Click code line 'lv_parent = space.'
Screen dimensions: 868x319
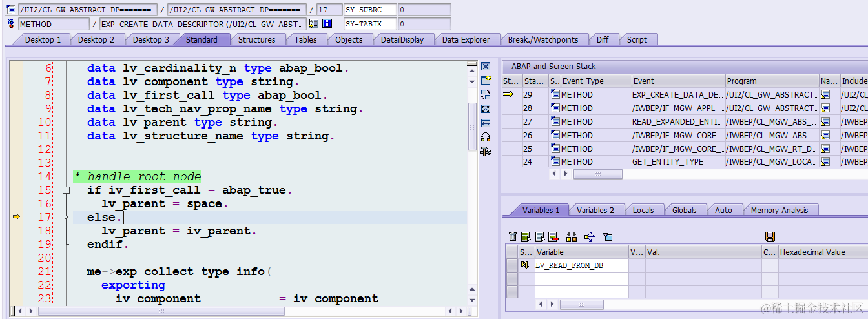pyautogui.click(x=165, y=204)
